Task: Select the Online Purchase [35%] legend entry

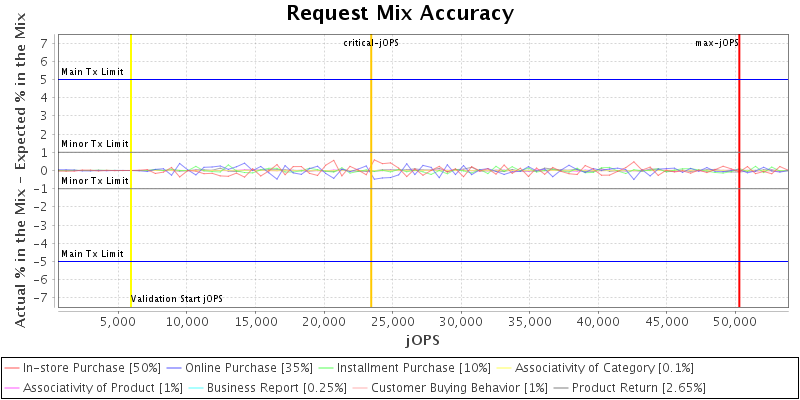Action: [250, 368]
